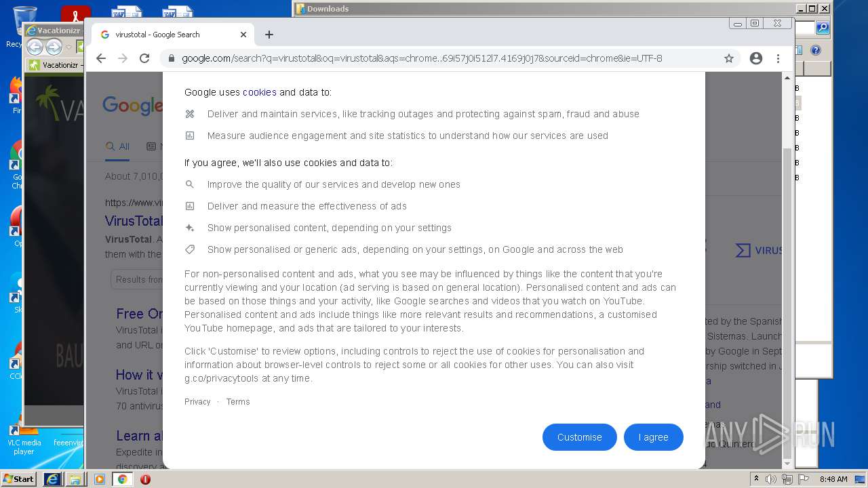868x488 pixels.
Task: Open the Start menu
Action: [x=19, y=479]
